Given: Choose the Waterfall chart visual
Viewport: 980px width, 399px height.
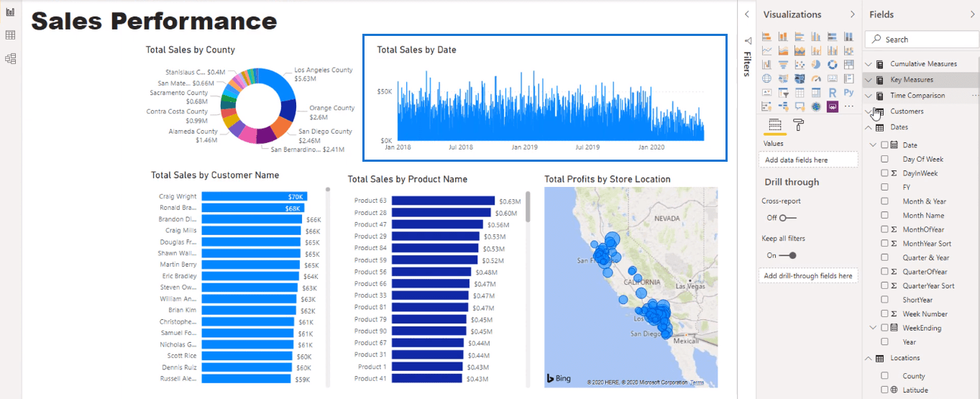Looking at the screenshot, I should pyautogui.click(x=766, y=65).
